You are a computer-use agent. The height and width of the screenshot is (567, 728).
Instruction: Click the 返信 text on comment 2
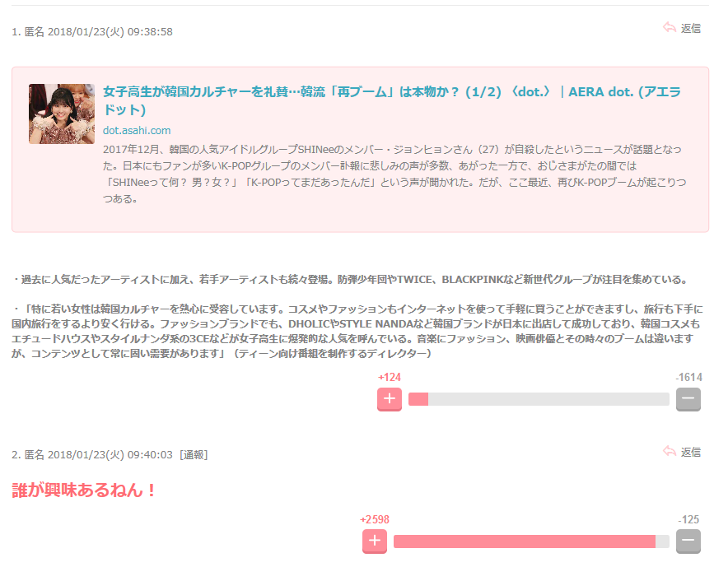[x=691, y=452]
